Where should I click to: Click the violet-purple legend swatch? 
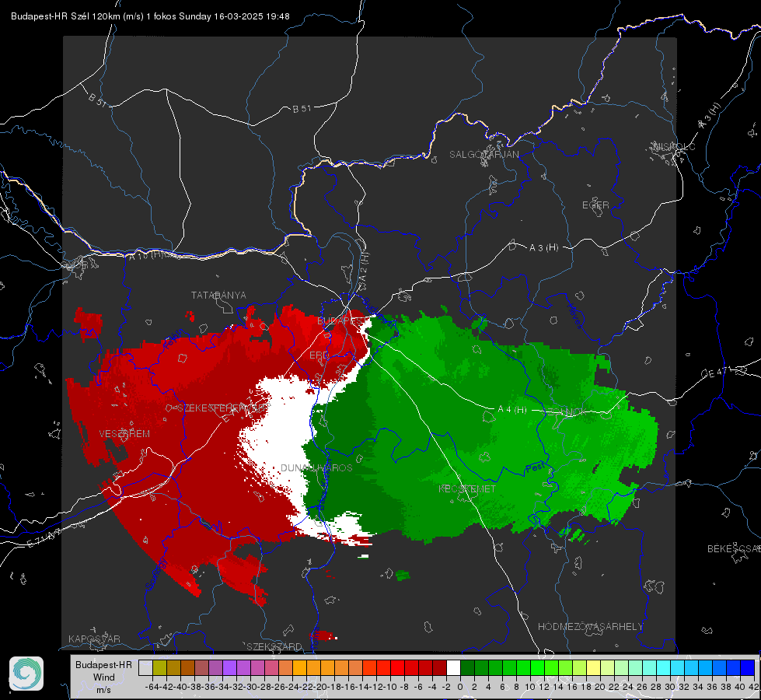coord(229,667)
